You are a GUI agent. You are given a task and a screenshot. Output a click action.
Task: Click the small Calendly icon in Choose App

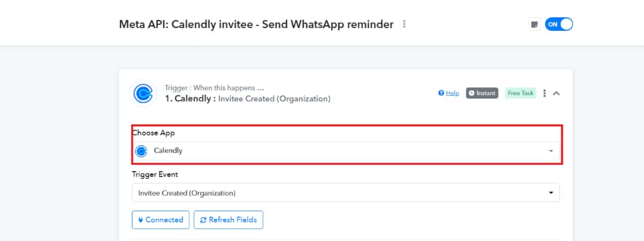[141, 151]
